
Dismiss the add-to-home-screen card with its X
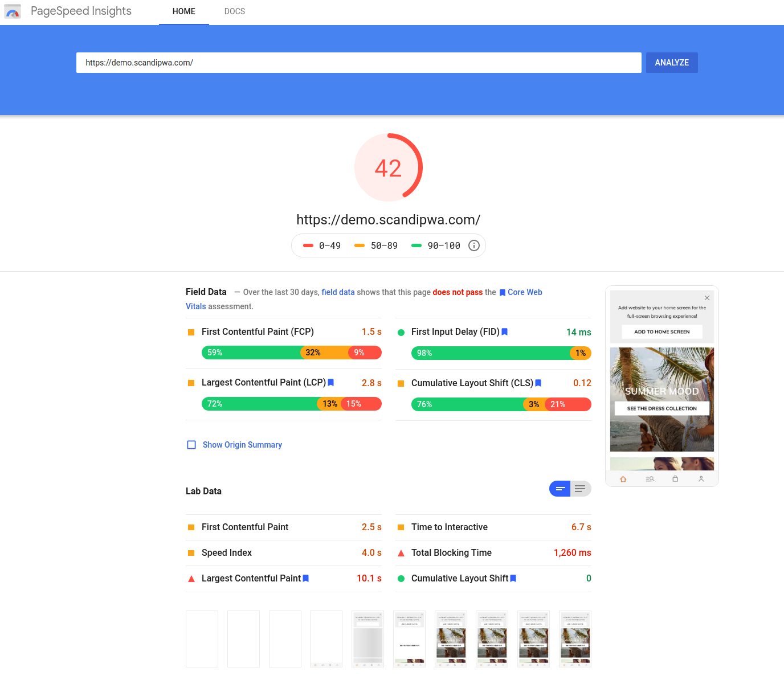pos(707,298)
